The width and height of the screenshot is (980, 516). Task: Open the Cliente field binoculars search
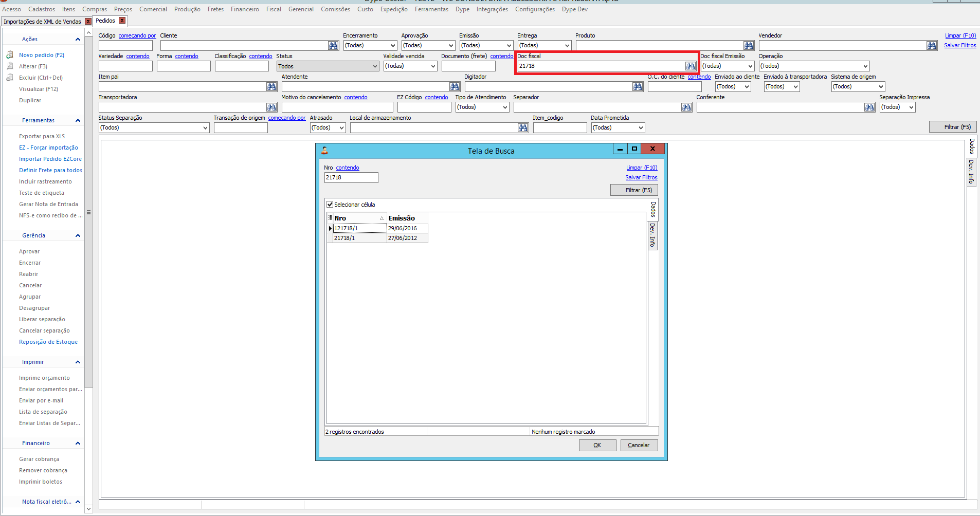[x=333, y=46]
